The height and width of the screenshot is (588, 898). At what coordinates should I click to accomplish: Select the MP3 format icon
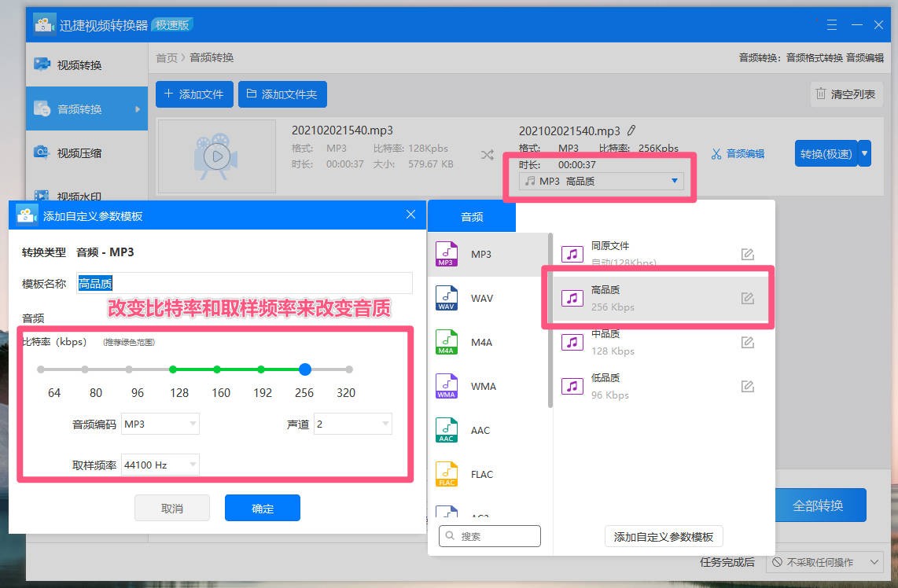point(447,254)
